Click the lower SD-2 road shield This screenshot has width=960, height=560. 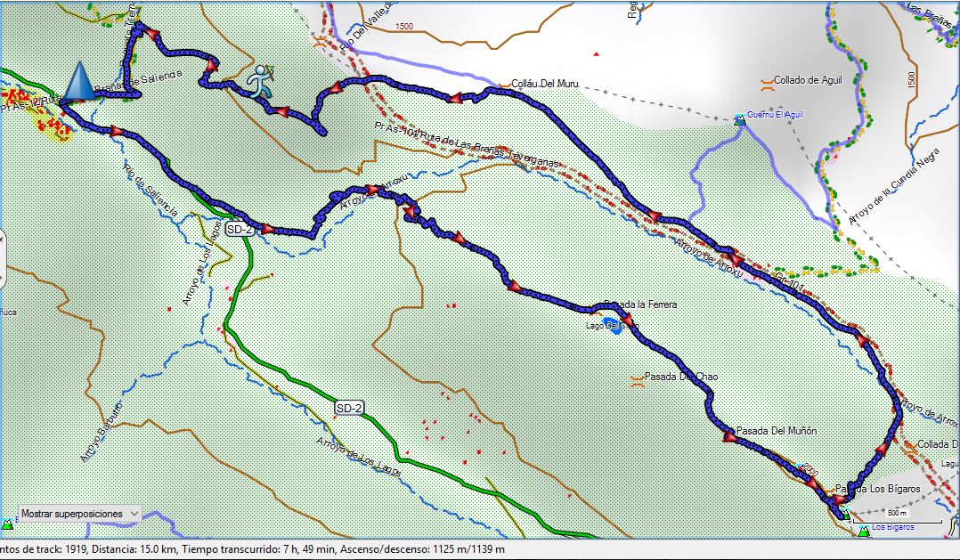click(349, 408)
